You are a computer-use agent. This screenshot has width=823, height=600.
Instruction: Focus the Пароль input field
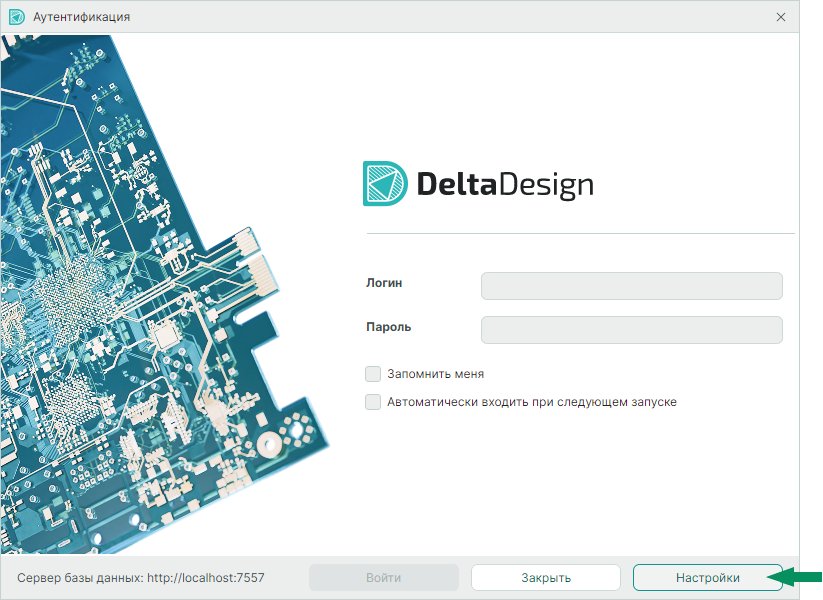coord(631,330)
